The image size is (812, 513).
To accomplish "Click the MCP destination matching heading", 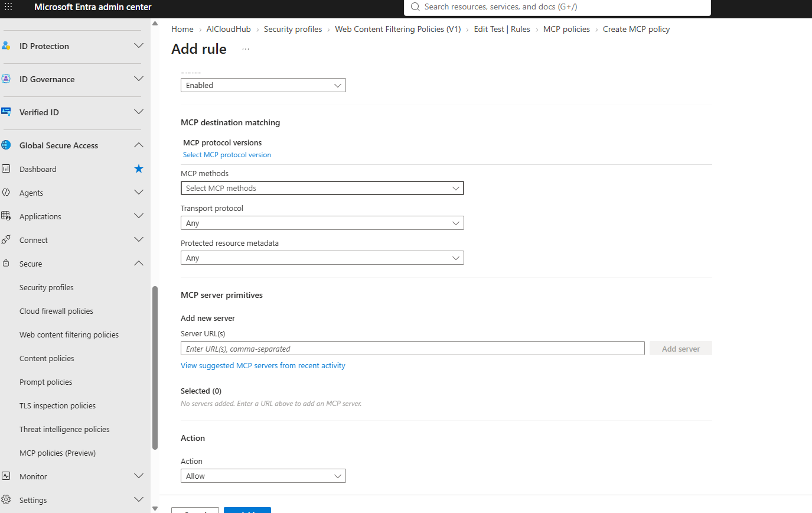I will [x=230, y=122].
